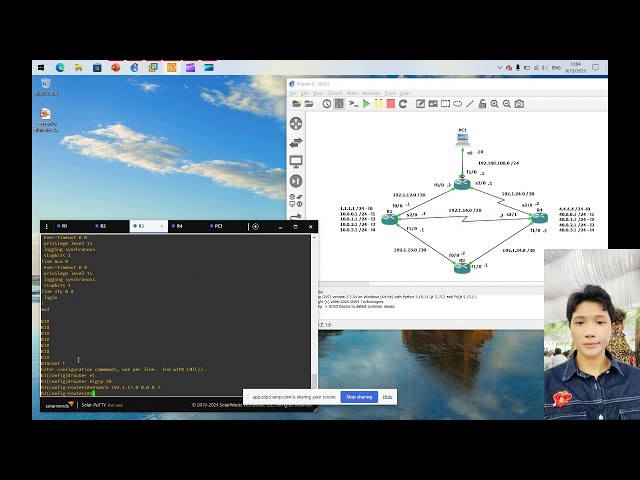Open the Clipchamp taskbar icon
Viewport: 640px width, 480px height.
190,68
